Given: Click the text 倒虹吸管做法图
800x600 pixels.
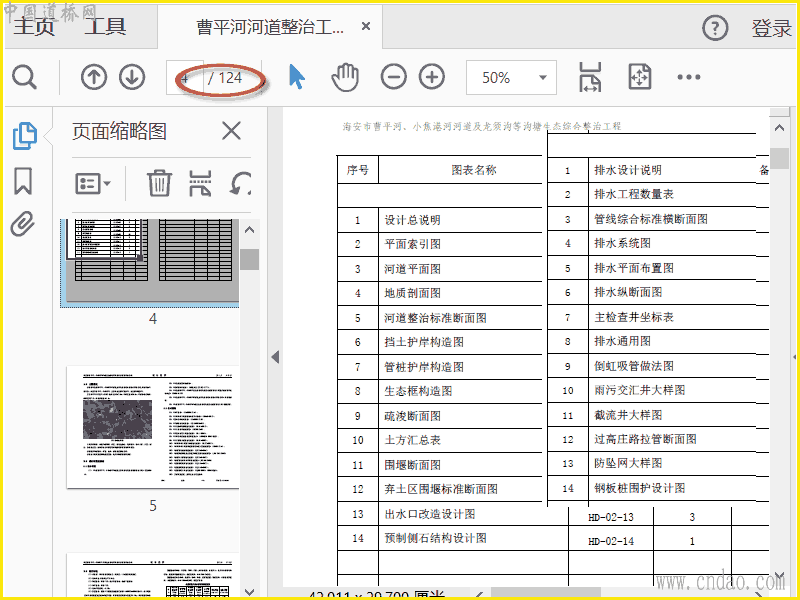Looking at the screenshot, I should coord(634,366).
